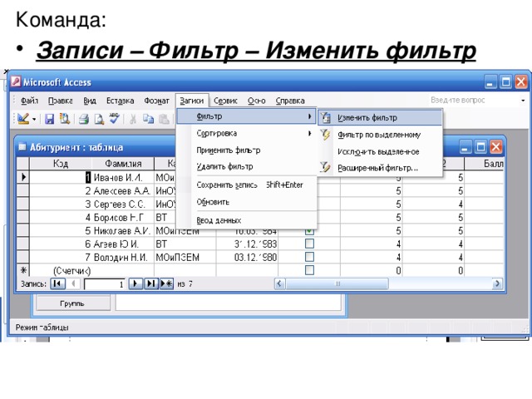Screen dimensions: 532x399
Task: Go to last record button
Action: tap(151, 283)
